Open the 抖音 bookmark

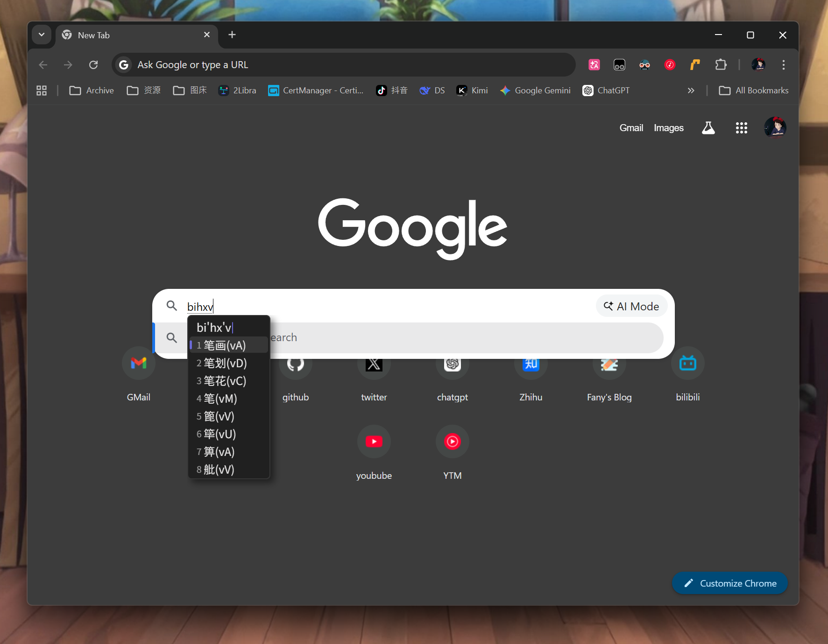[x=392, y=91]
